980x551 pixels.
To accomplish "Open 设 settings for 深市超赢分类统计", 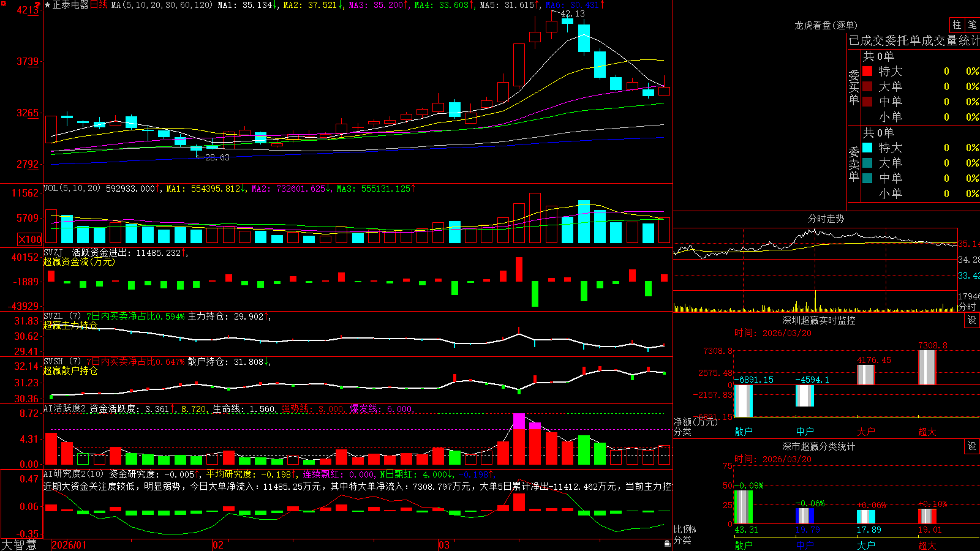I will tap(972, 446).
